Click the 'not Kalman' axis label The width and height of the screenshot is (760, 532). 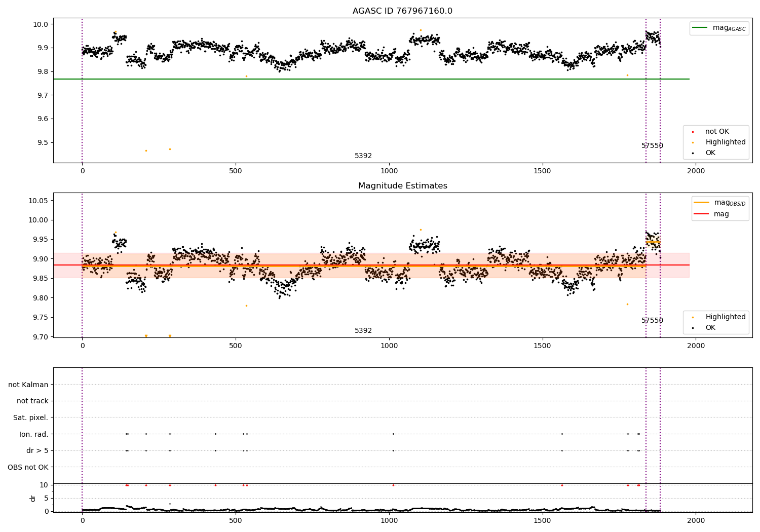[x=28, y=385]
